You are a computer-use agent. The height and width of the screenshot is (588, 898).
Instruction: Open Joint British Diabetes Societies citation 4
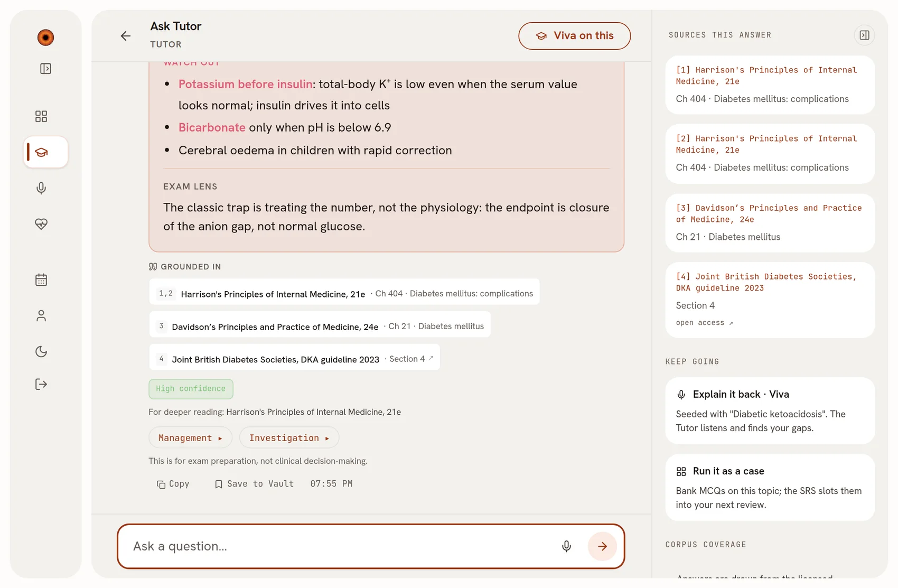point(294,357)
